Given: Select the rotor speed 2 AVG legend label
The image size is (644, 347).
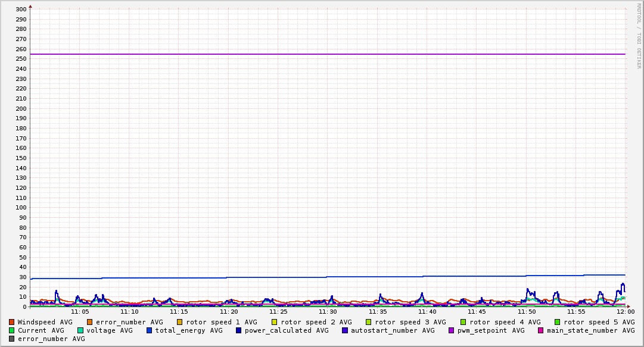Looking at the screenshot, I should [x=316, y=322].
